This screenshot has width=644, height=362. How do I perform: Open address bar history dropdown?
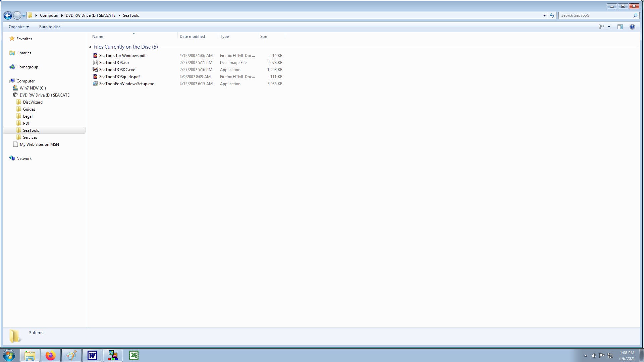pyautogui.click(x=544, y=15)
